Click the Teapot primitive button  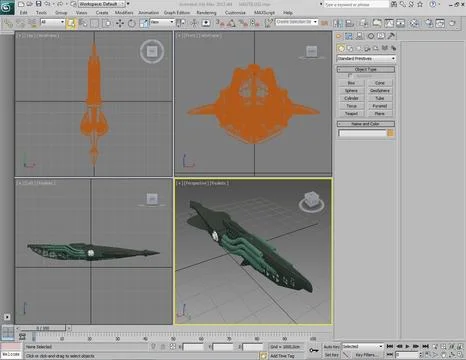tap(351, 114)
